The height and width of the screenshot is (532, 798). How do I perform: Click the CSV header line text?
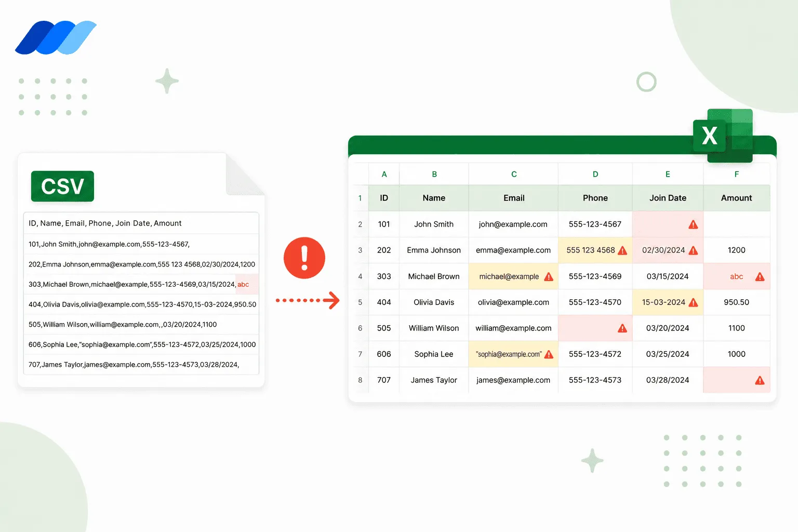click(x=105, y=223)
